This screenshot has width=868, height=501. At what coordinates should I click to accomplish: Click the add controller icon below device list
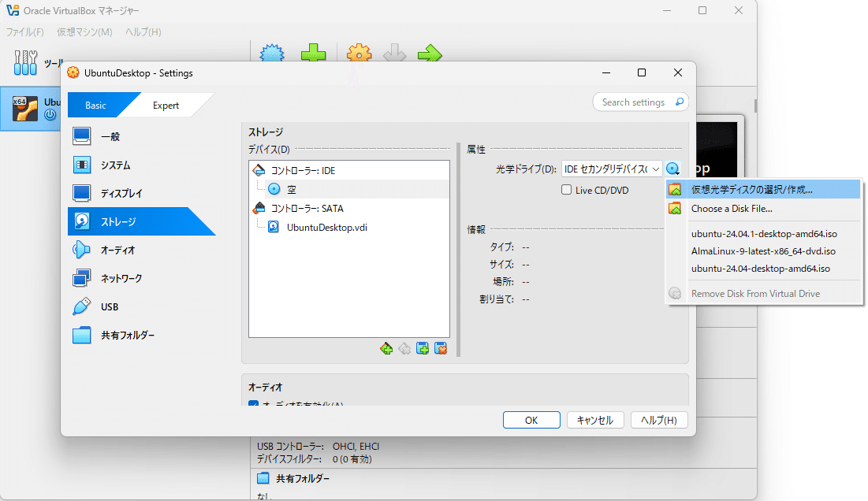tap(386, 348)
